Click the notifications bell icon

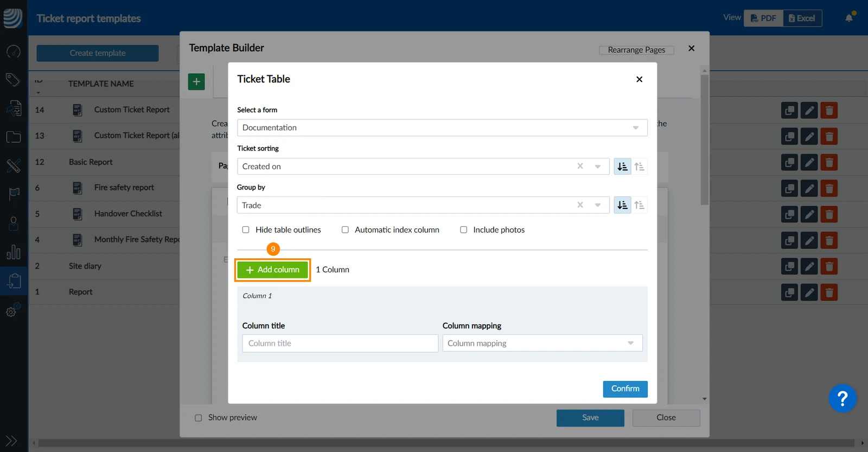(x=849, y=18)
